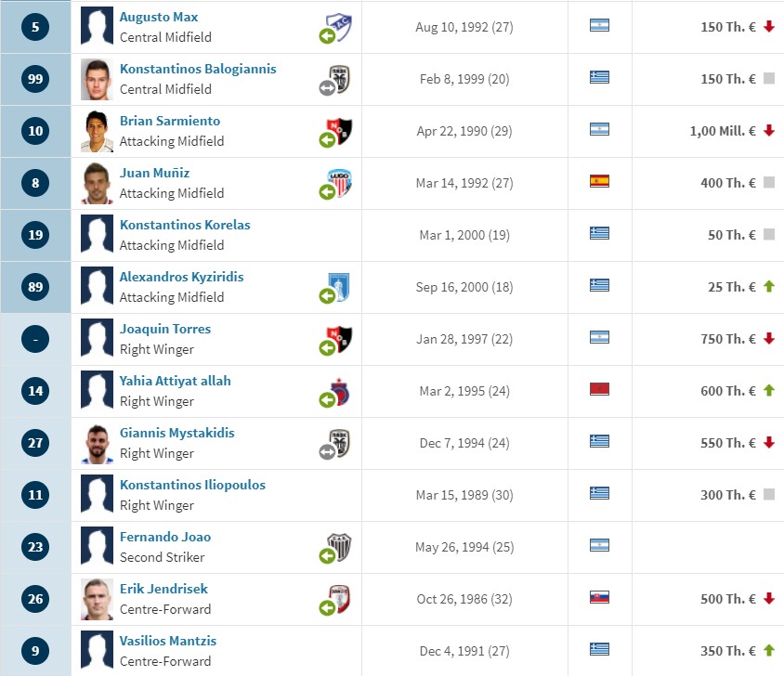784x676 pixels.
Task: Open Joaquin Torres player profile link
Action: pyautogui.click(x=165, y=329)
